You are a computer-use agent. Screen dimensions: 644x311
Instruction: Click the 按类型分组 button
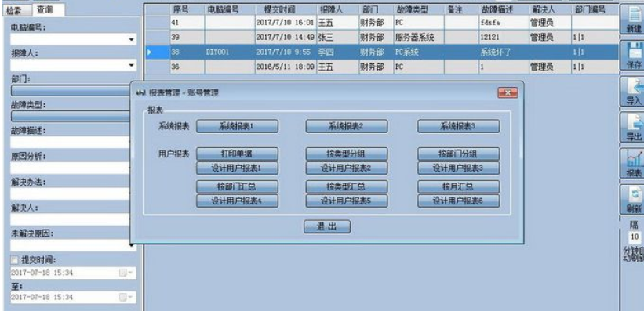tap(346, 154)
